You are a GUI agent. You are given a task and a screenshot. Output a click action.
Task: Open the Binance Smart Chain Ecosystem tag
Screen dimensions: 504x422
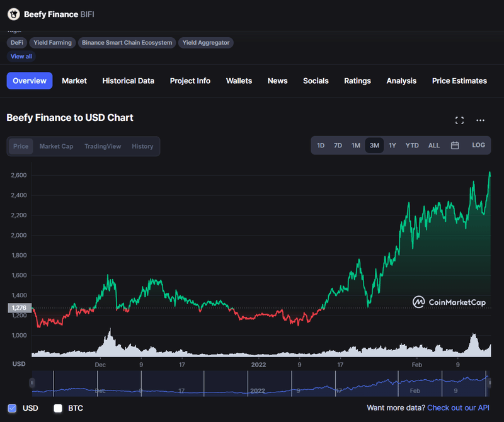point(127,42)
